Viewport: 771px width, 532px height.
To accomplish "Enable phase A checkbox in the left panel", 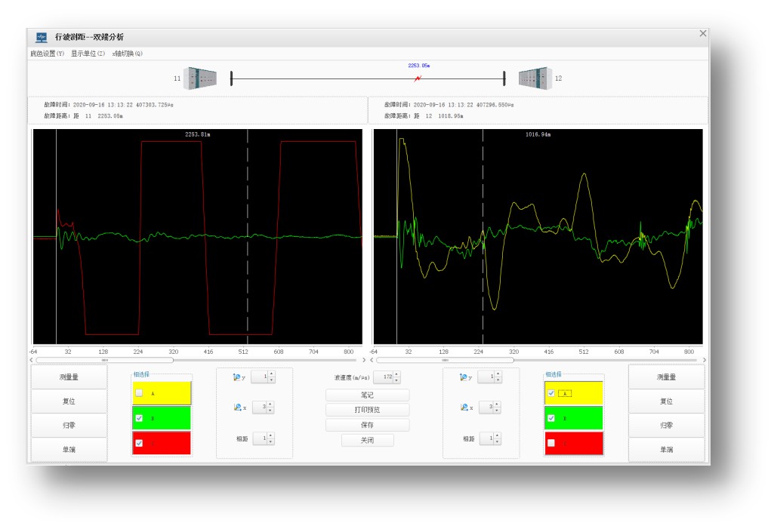I will coord(139,393).
